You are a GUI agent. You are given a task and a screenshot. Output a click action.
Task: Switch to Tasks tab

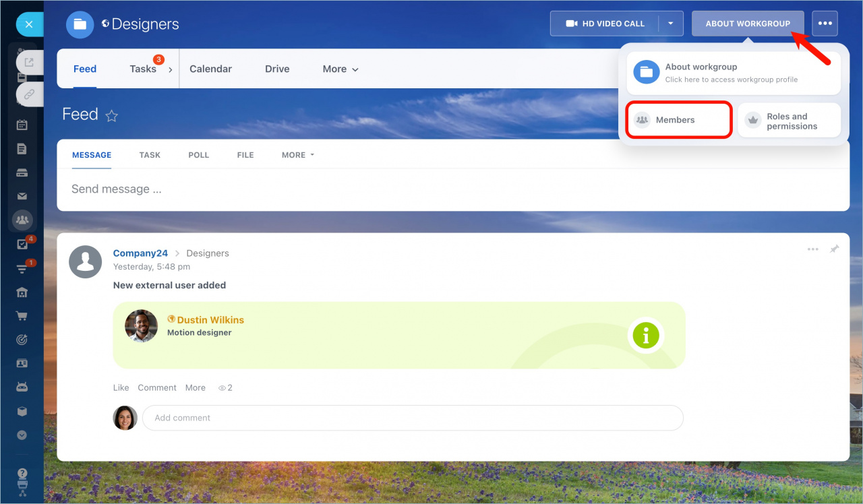pos(143,69)
